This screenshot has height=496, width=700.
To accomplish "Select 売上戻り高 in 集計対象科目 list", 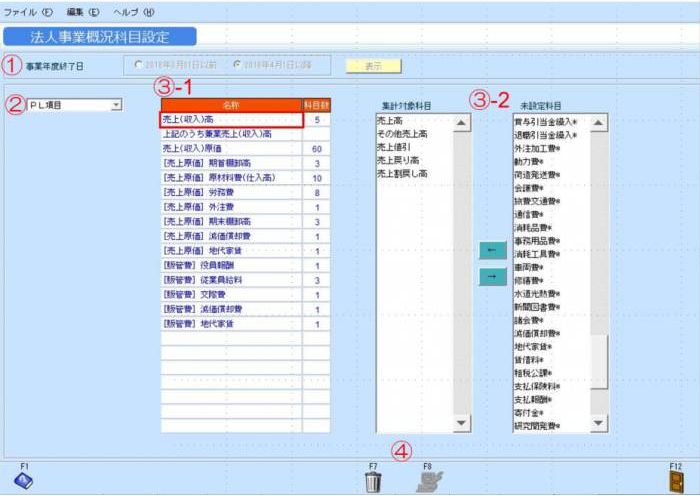I will pyautogui.click(x=398, y=160).
